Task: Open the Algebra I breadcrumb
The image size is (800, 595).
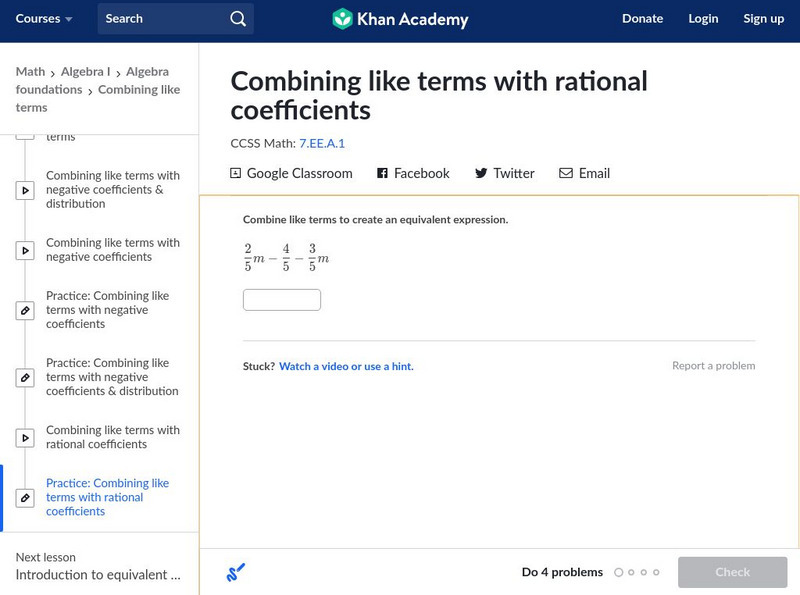Action: (x=84, y=72)
